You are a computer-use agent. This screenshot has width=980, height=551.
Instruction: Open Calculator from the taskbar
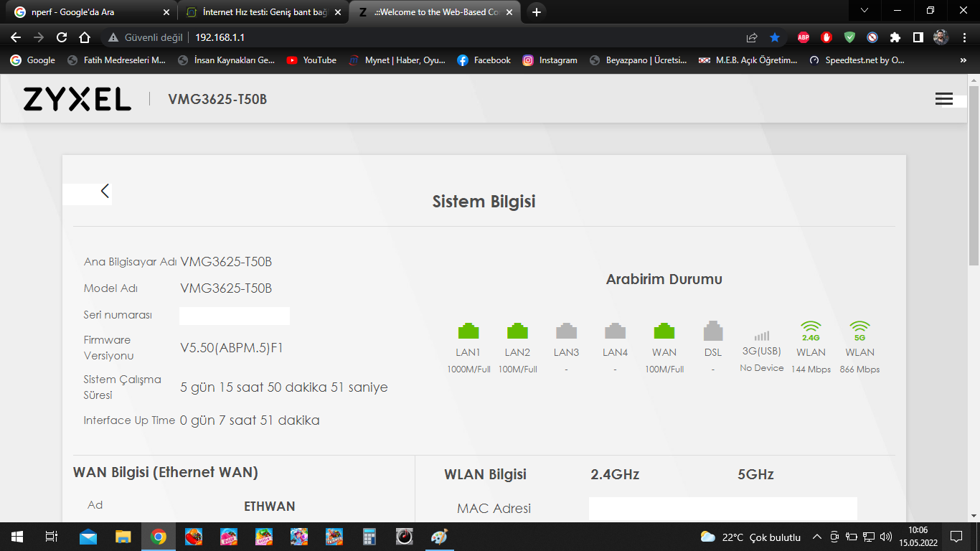click(x=369, y=537)
